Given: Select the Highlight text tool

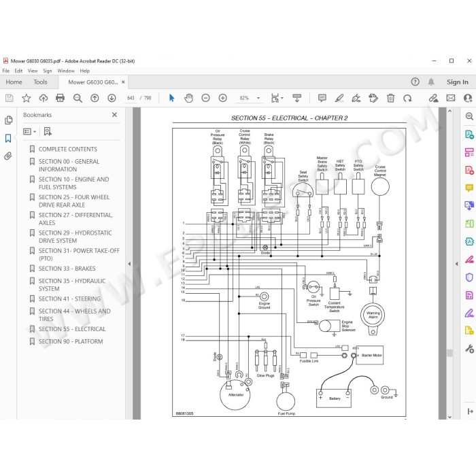Looking at the screenshot, I should (339, 98).
